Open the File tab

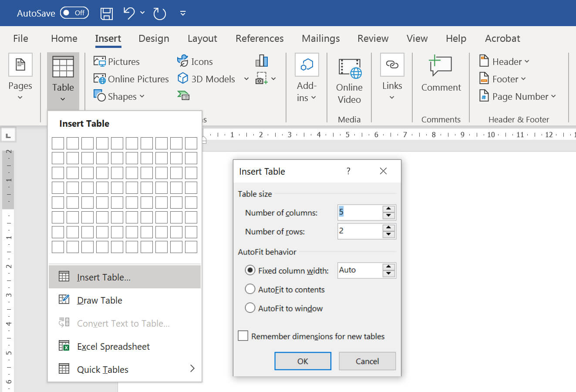pyautogui.click(x=20, y=38)
